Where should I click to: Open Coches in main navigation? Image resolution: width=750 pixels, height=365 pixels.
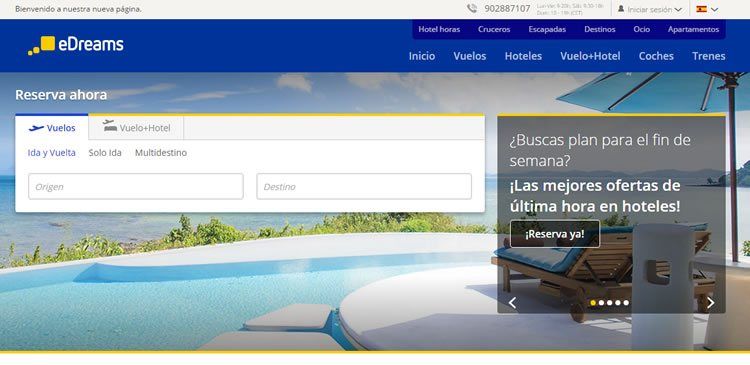tap(656, 56)
